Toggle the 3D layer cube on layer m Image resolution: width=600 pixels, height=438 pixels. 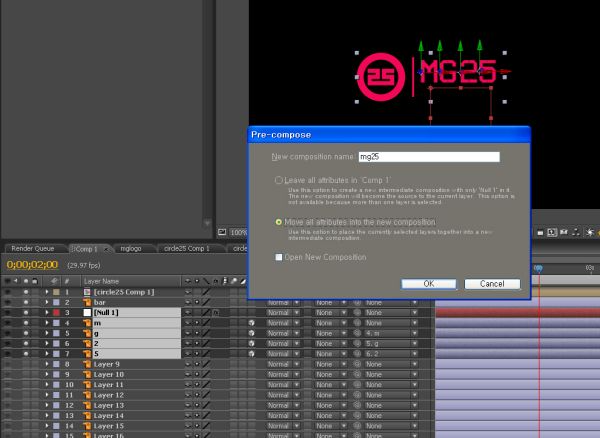(x=251, y=323)
